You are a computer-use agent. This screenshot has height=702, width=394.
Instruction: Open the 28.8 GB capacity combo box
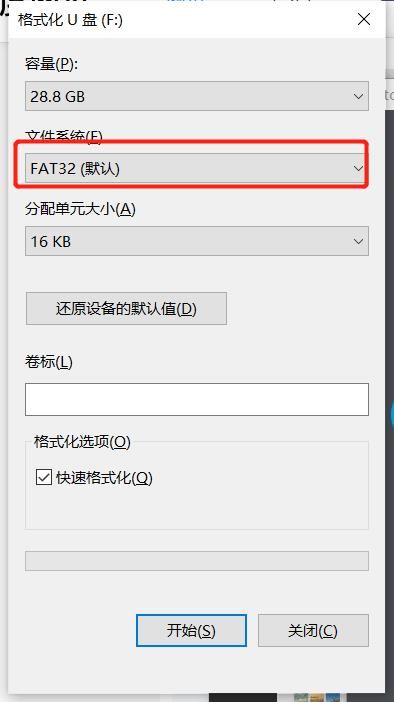(197, 96)
